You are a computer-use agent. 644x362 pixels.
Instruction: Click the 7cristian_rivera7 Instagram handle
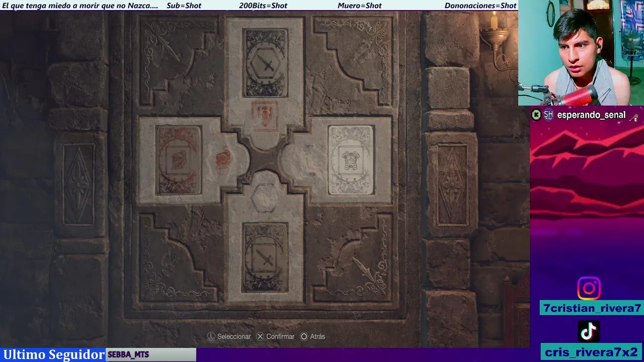coord(592,308)
